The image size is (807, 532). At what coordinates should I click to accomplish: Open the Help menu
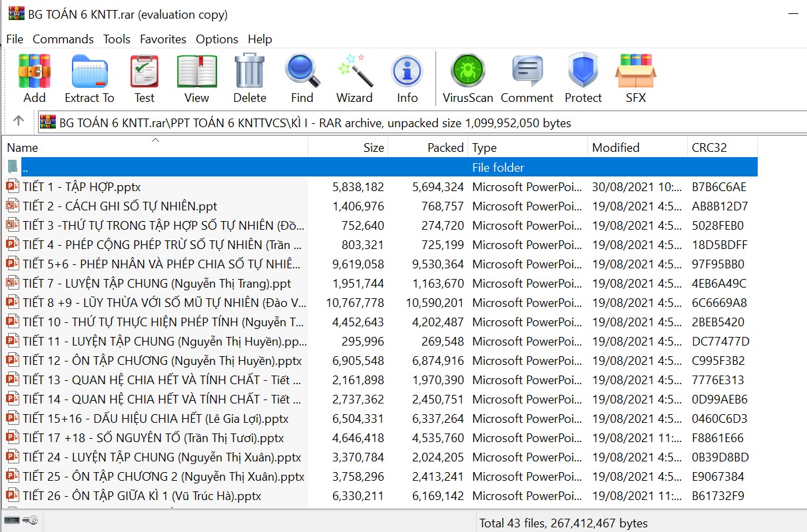(260, 39)
